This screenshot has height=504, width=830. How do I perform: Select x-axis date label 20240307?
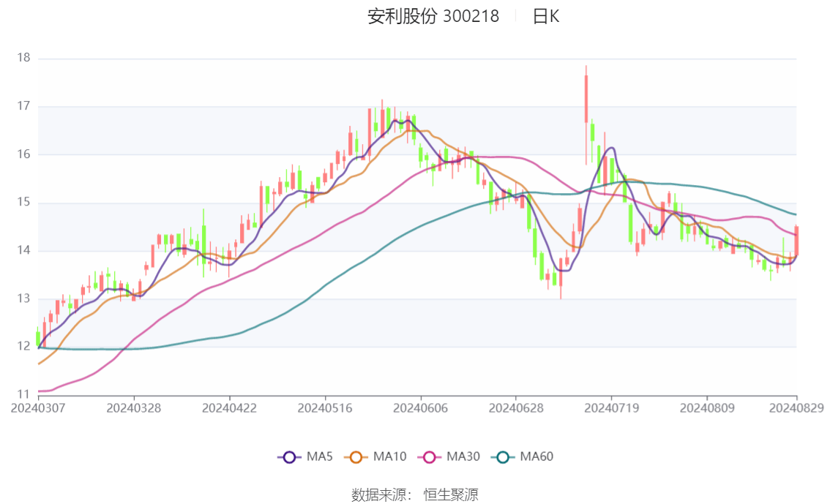coord(38,408)
